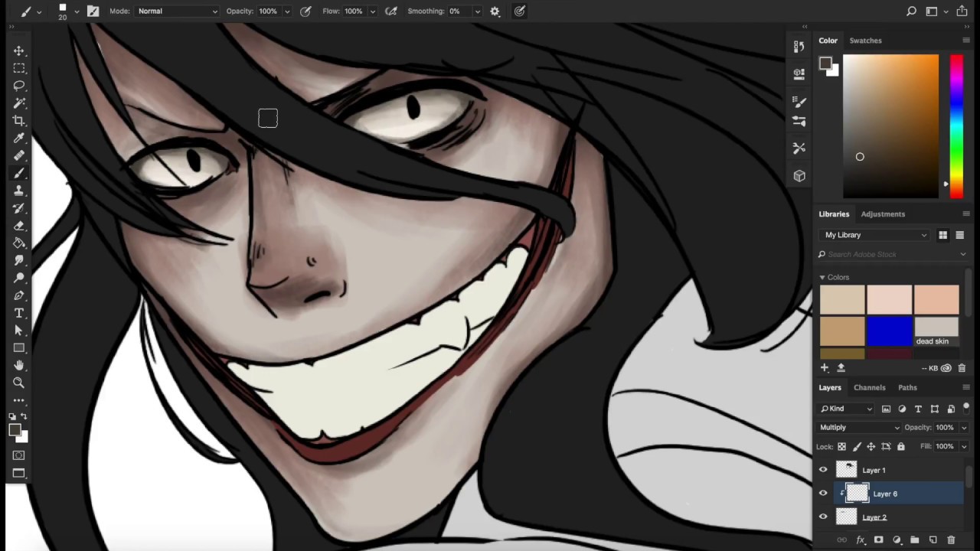Select the Eyedropper tool

coord(19,139)
